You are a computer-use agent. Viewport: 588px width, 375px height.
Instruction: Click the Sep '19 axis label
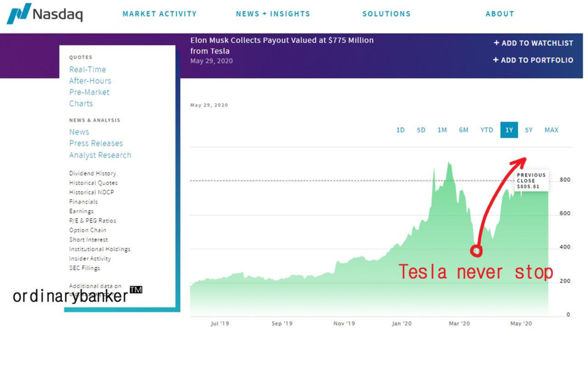click(x=282, y=324)
